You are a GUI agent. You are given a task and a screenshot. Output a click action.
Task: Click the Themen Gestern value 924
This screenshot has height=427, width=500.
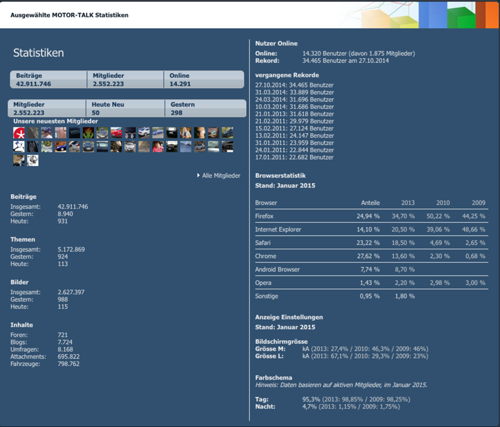[x=62, y=257]
